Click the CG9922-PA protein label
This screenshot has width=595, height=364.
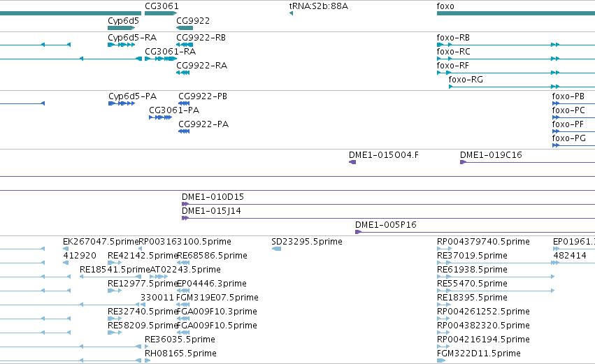[203, 124]
